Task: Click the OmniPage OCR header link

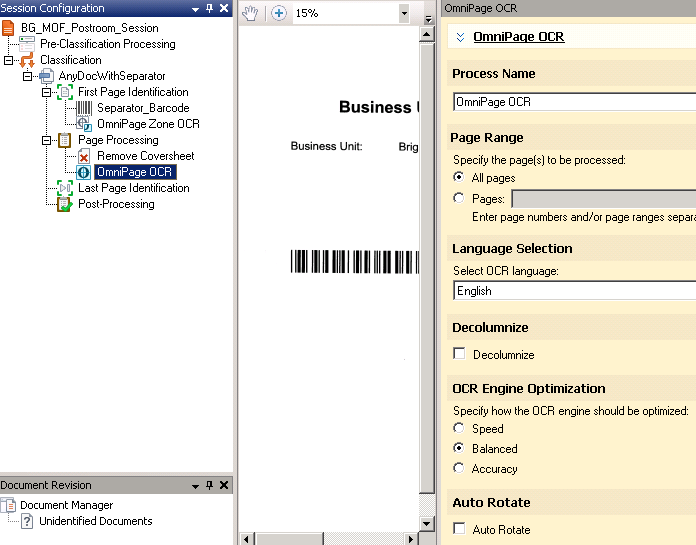Action: tap(518, 36)
